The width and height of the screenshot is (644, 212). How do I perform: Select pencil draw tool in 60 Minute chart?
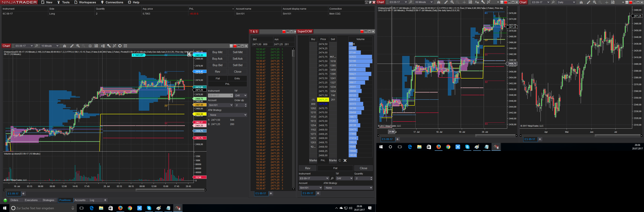pyautogui.click(x=446, y=2)
